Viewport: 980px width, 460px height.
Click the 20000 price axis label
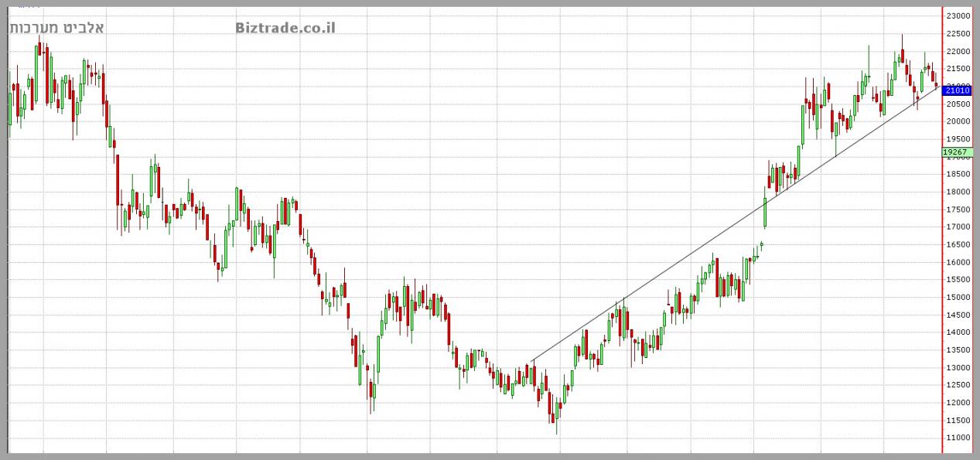(958, 121)
